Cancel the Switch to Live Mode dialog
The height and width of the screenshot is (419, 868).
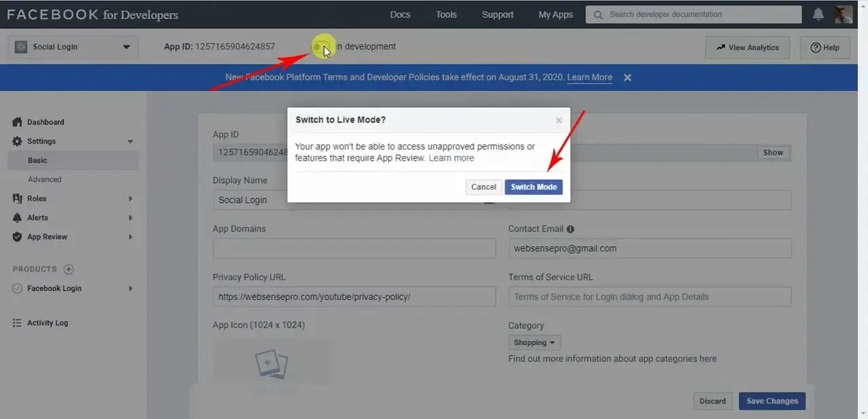(484, 187)
